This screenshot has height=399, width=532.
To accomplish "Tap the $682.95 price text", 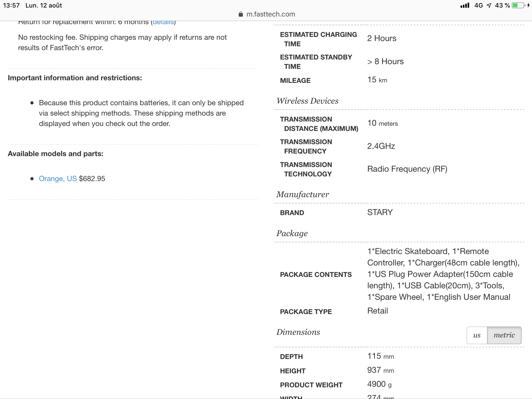I will 92,179.
